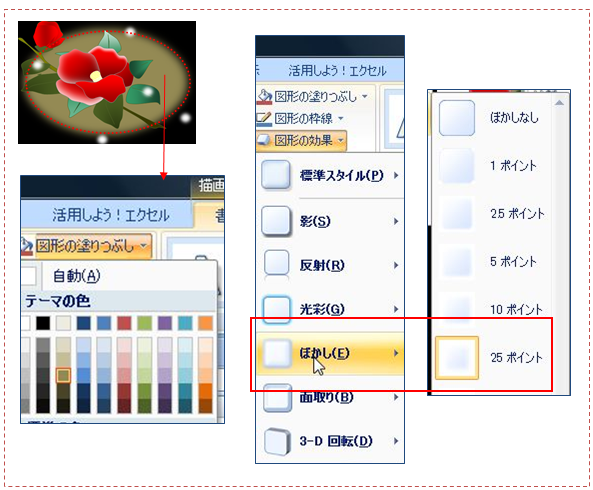The width and height of the screenshot is (593, 490).
Task: Pick the blue theme color swatch
Action: (104, 323)
